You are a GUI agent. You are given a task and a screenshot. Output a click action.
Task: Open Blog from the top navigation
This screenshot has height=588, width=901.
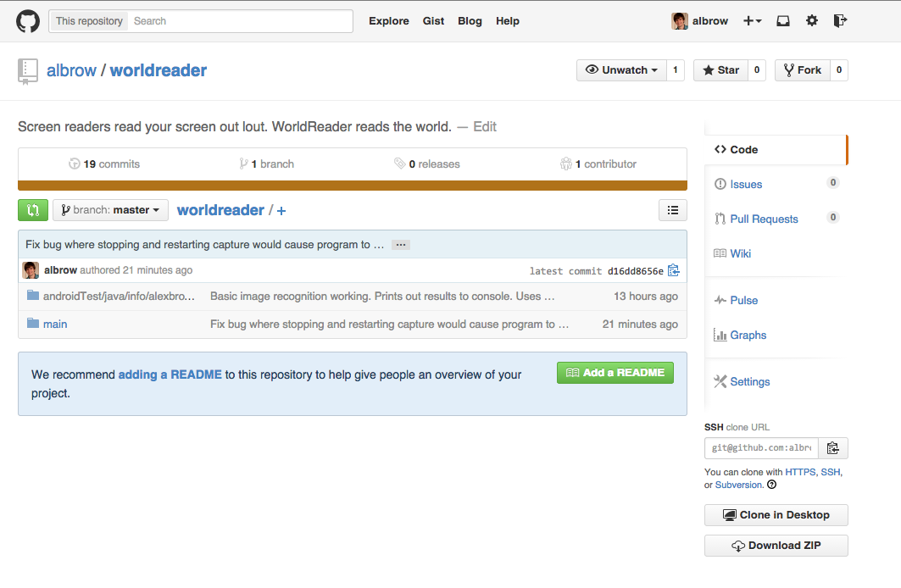[470, 21]
